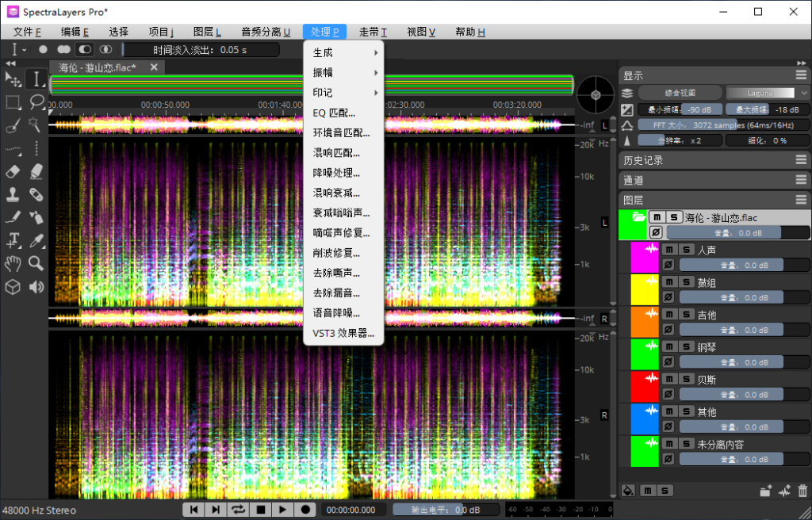Screen dimensions: 812x520
Task: Click the 综合视图 button
Action: (680, 94)
